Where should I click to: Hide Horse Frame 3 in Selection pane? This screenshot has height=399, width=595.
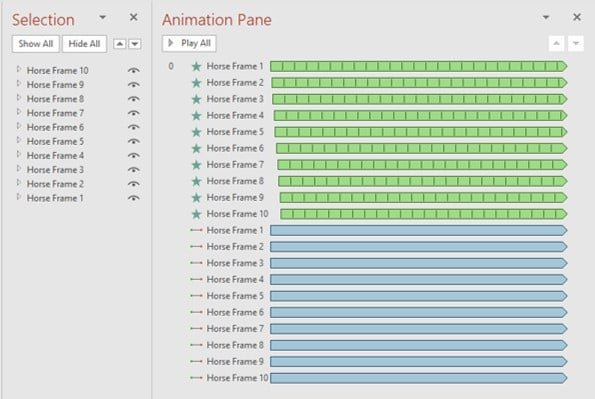coord(134,170)
